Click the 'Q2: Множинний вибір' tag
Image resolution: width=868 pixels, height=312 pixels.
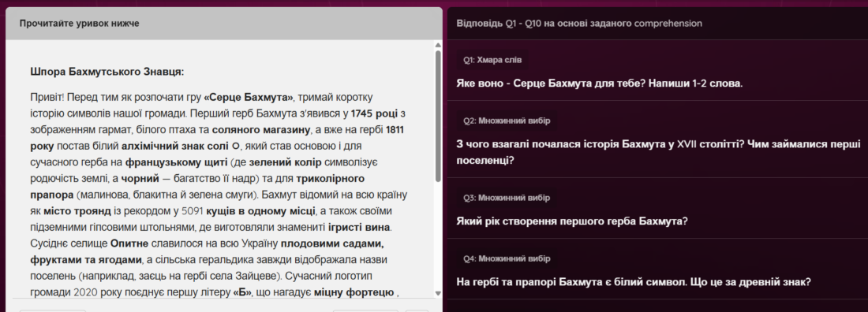click(x=507, y=121)
